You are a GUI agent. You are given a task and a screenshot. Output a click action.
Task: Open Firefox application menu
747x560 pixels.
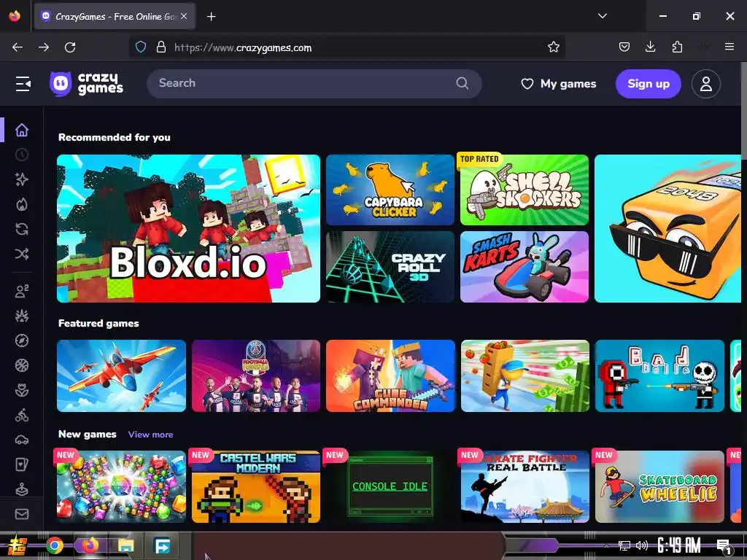pos(729,47)
